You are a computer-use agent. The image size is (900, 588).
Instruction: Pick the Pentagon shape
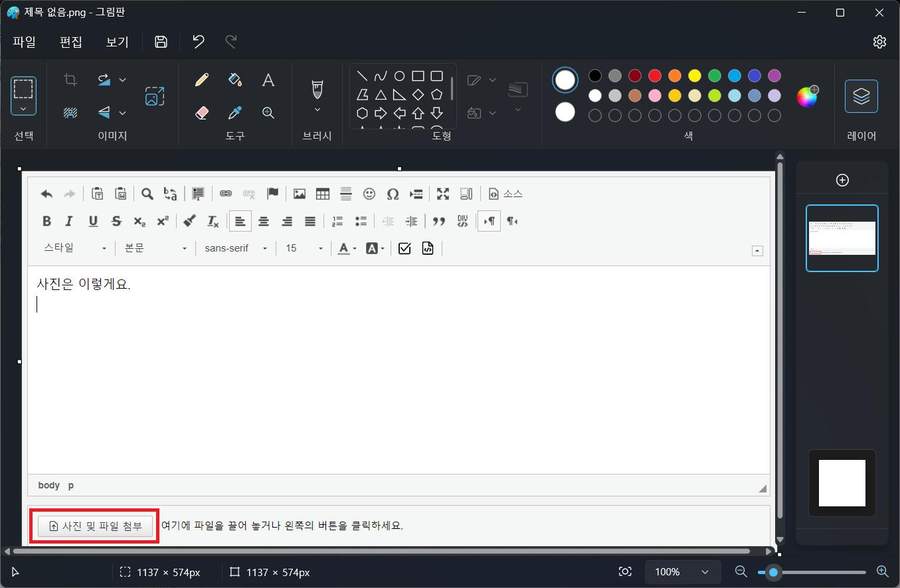[436, 94]
